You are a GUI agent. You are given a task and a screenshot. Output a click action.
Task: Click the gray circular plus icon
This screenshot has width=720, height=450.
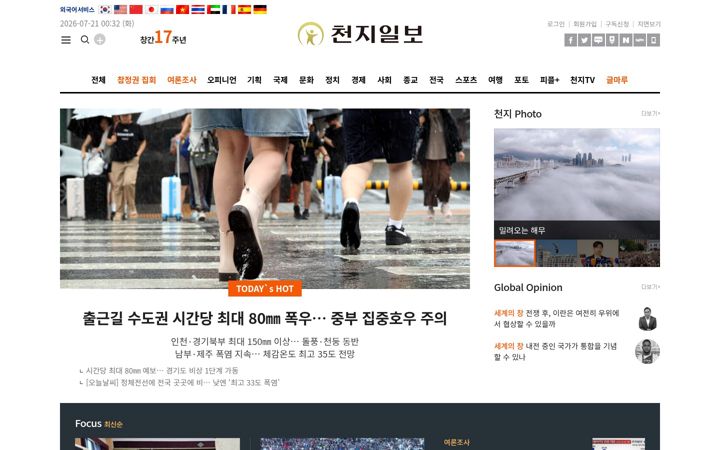100,39
